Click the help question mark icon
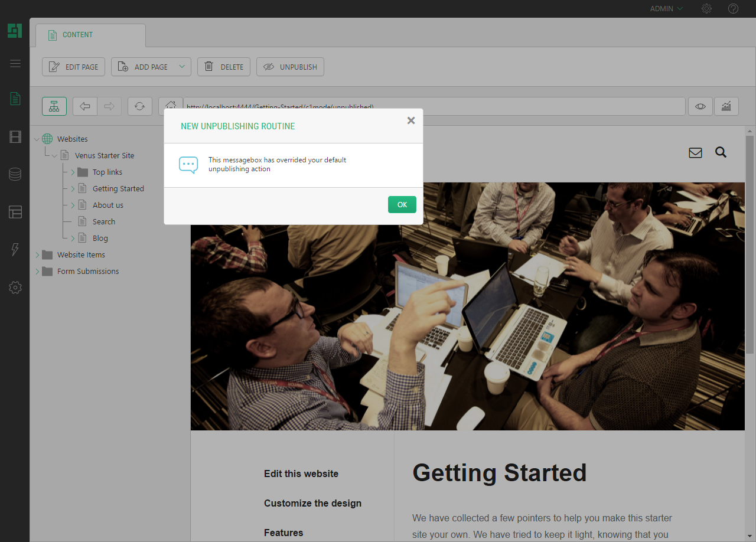The width and height of the screenshot is (756, 542). pos(733,9)
